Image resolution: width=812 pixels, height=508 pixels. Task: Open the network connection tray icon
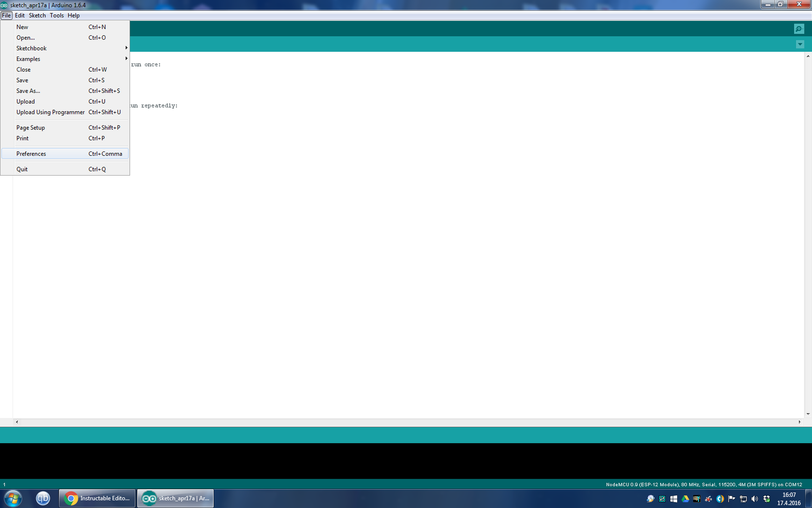[x=743, y=499]
